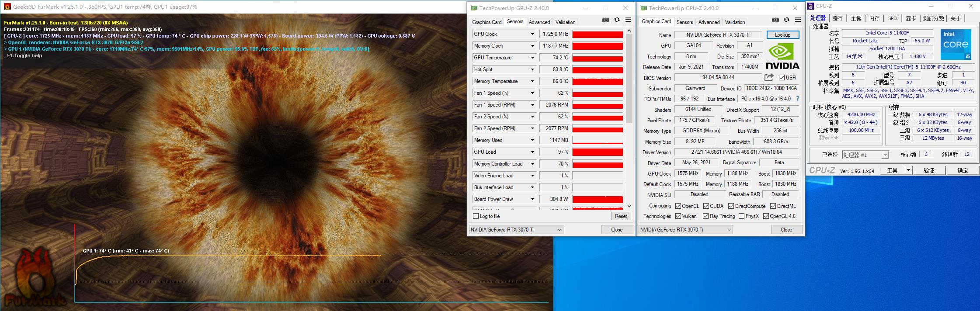980x311 pixels.
Task: Switch to Advanced tab in Sensors window
Action: click(539, 22)
